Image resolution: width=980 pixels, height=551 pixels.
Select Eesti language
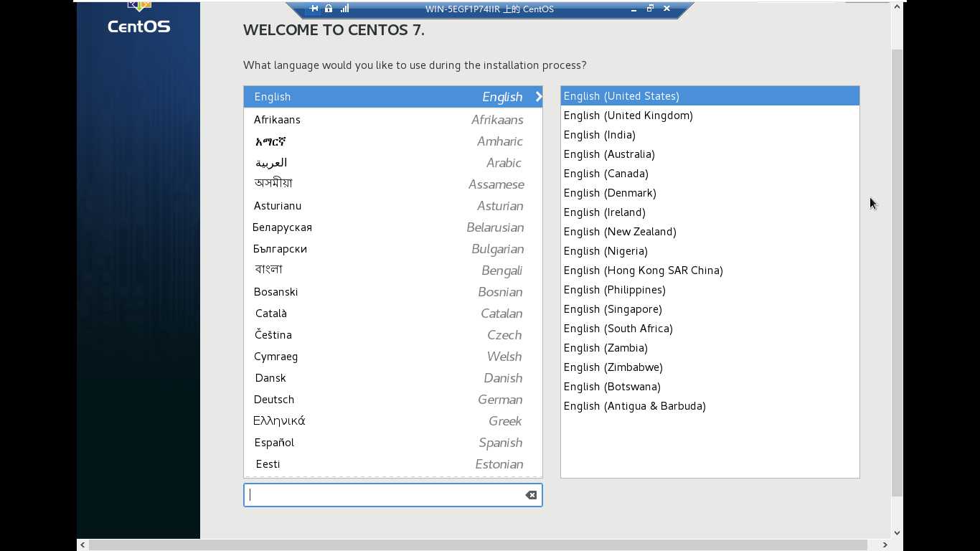[393, 464]
